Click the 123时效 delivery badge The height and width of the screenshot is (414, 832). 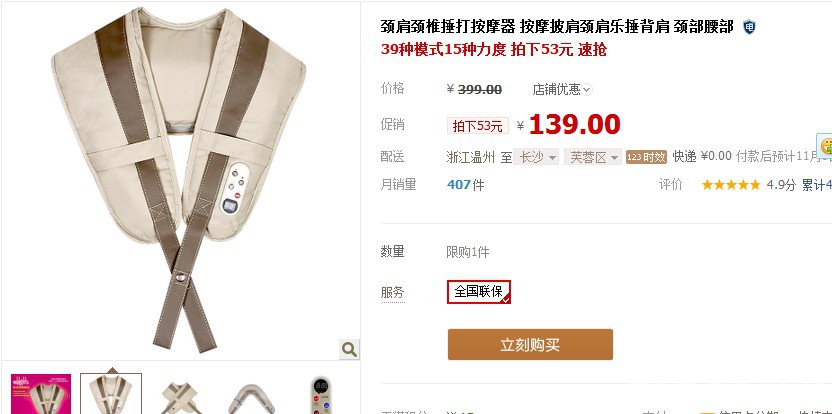pyautogui.click(x=646, y=157)
